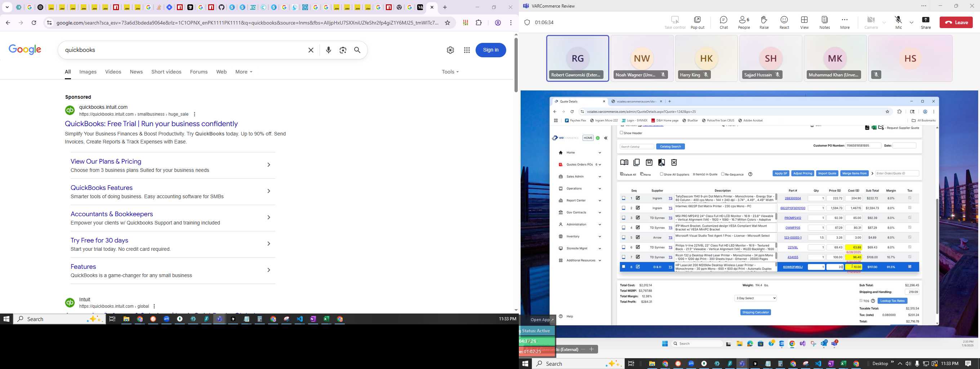Open the Chat panel in Teams
The image size is (980, 369).
click(723, 22)
